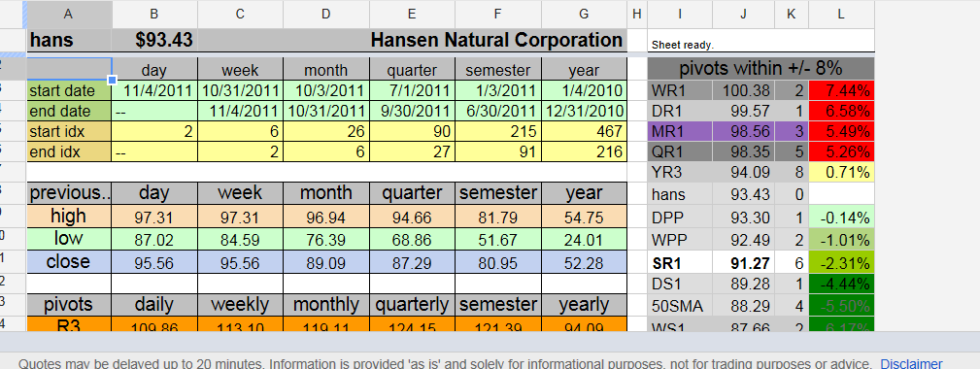Viewport: 980px width, 369px height.
Task: Click the quarter low 68.86 cell
Action: coord(412,240)
